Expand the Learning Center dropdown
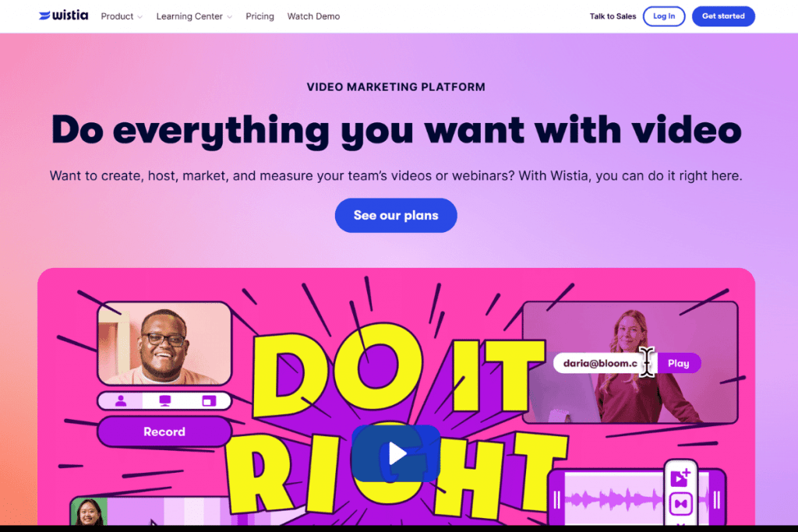798x532 pixels. pos(194,16)
